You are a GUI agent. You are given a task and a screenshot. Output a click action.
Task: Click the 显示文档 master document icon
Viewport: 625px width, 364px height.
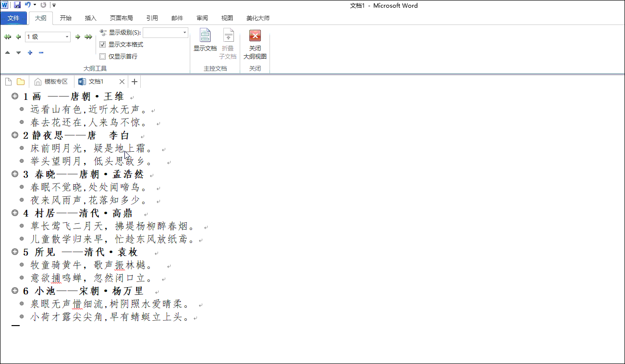click(205, 39)
